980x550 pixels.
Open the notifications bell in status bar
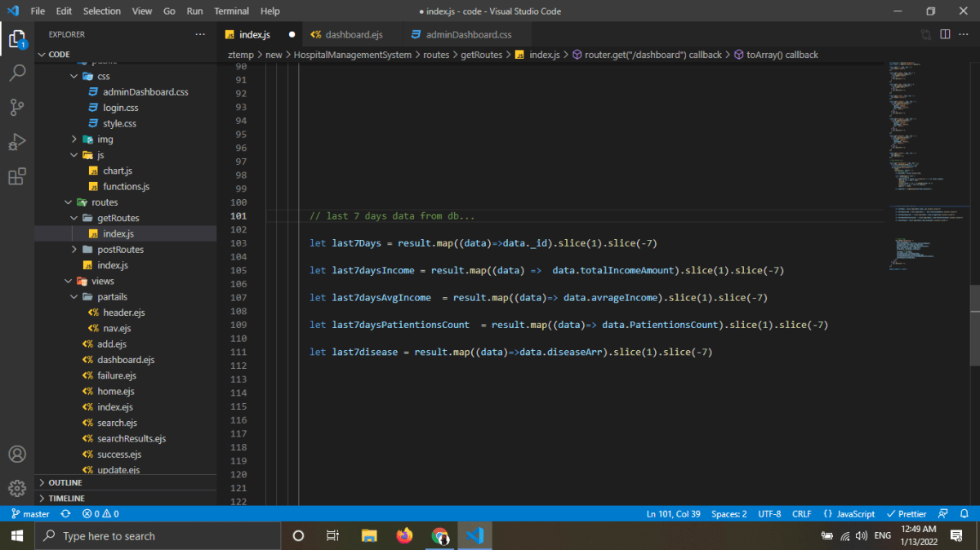click(x=965, y=514)
